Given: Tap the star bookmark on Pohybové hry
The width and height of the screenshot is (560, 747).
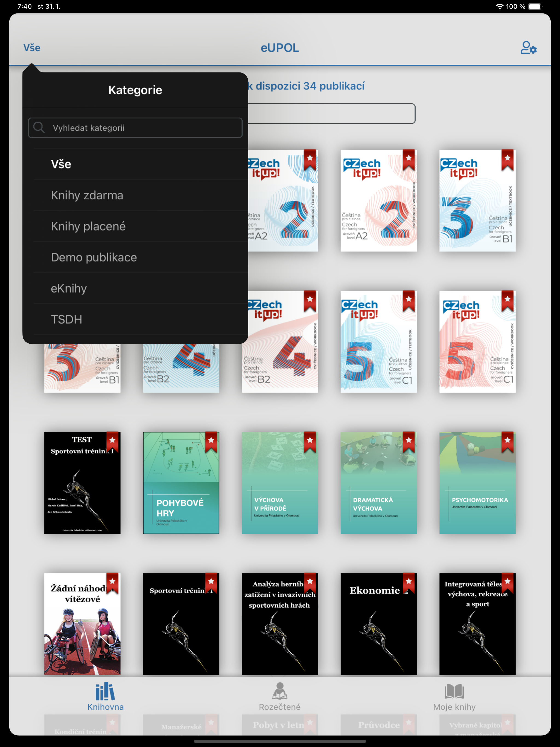Looking at the screenshot, I should (x=211, y=442).
